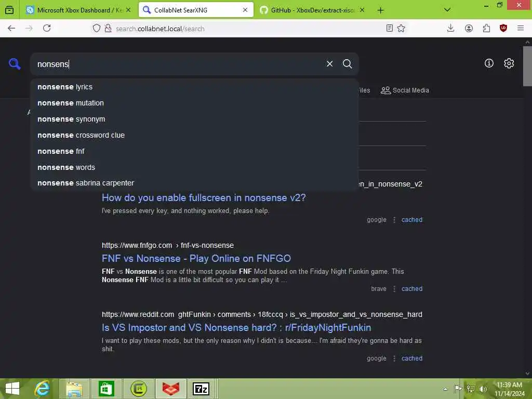Open FNF vs Nonsense Play Online result
The width and height of the screenshot is (532, 399).
[x=196, y=259]
